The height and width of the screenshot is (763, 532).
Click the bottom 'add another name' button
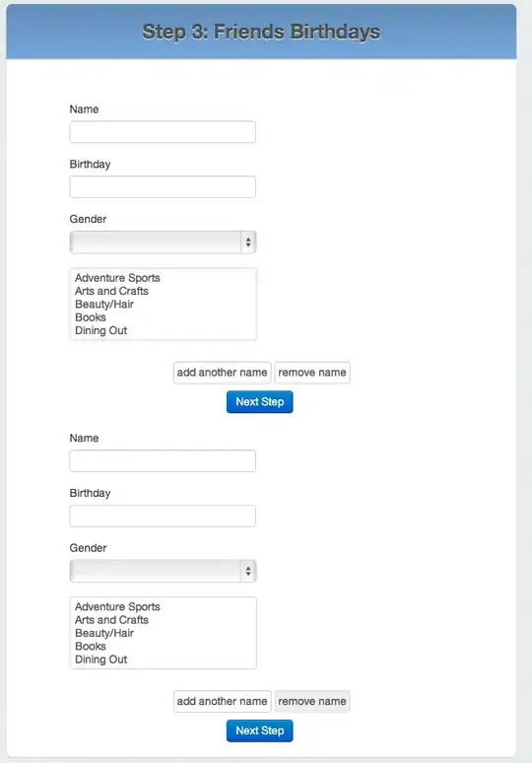tap(223, 701)
